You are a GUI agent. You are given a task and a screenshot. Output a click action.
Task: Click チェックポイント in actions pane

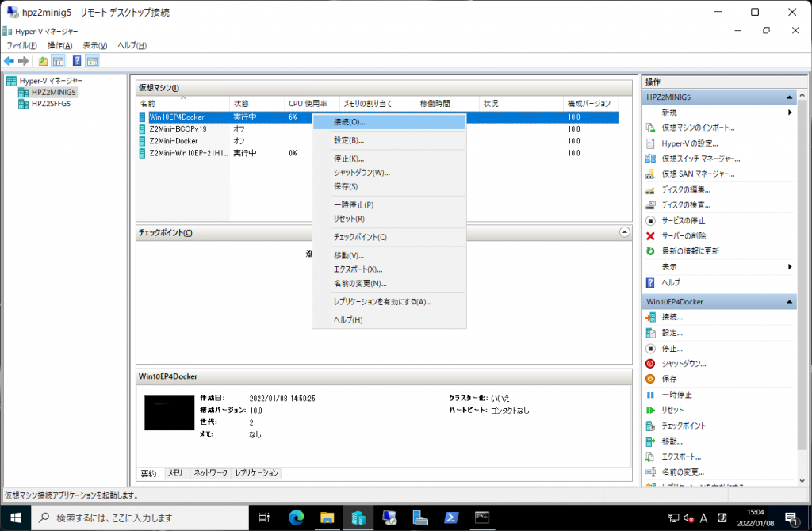tap(684, 426)
